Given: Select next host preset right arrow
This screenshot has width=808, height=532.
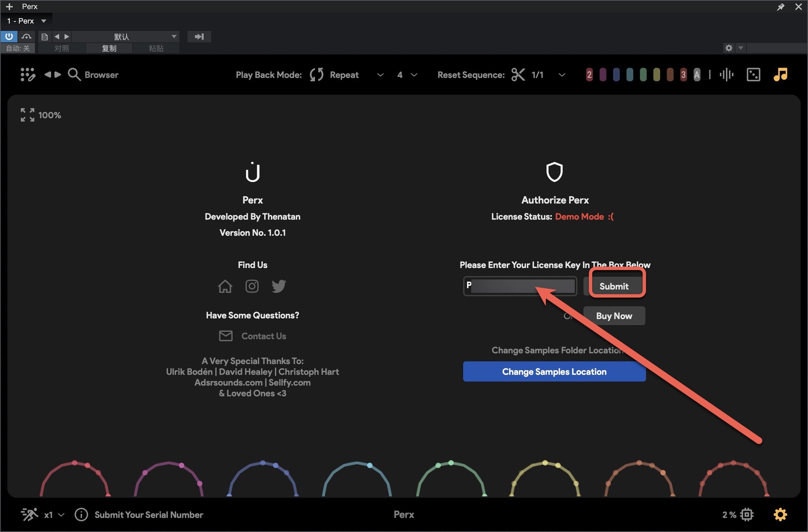Looking at the screenshot, I should (66, 37).
